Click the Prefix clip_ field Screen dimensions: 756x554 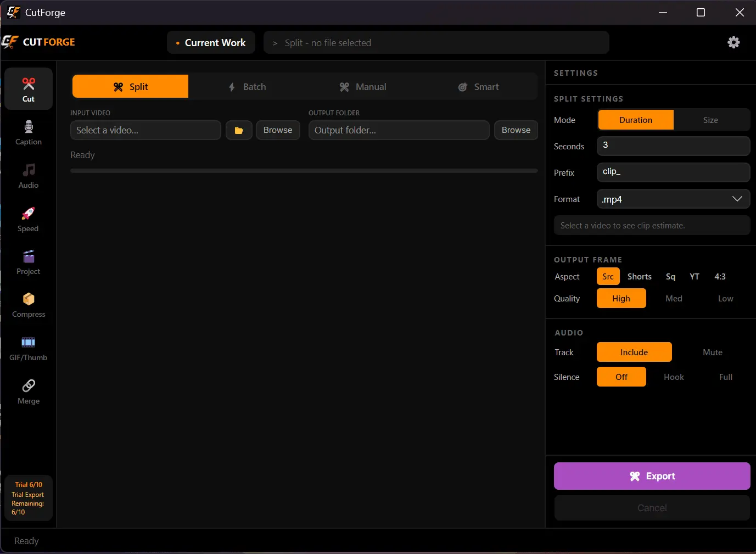(x=673, y=172)
